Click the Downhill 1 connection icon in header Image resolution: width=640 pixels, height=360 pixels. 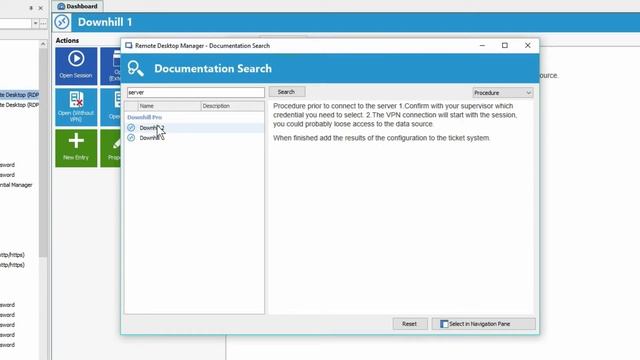click(62, 22)
